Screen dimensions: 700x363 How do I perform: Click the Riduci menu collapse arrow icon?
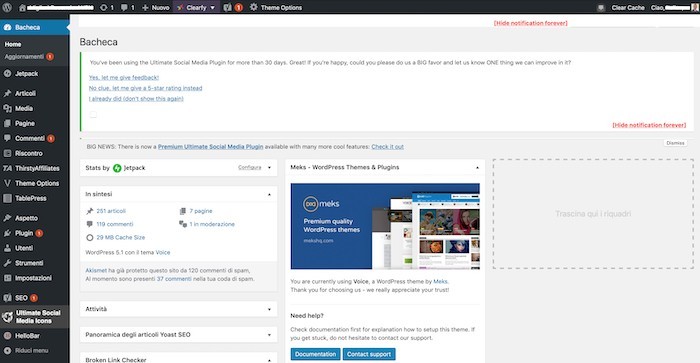click(x=8, y=350)
